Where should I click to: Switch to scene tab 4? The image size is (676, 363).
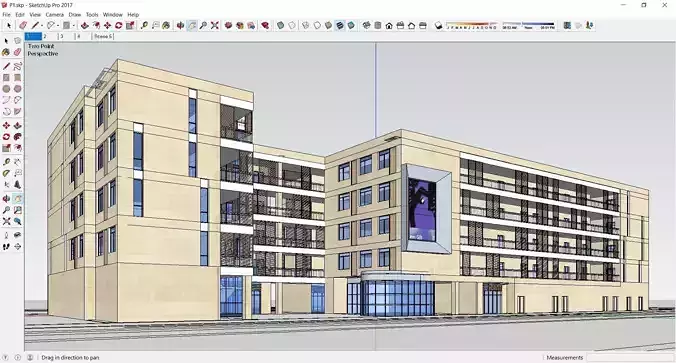[x=84, y=37]
